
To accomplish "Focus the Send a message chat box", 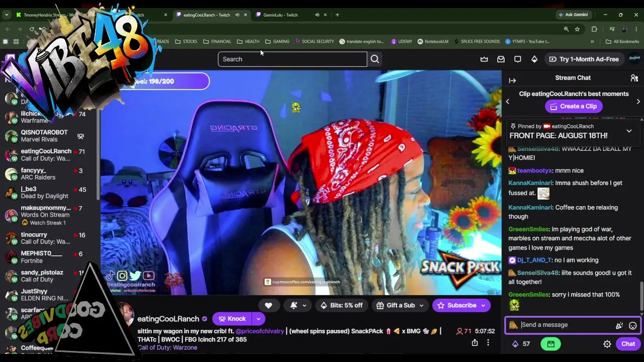I will [x=566, y=325].
